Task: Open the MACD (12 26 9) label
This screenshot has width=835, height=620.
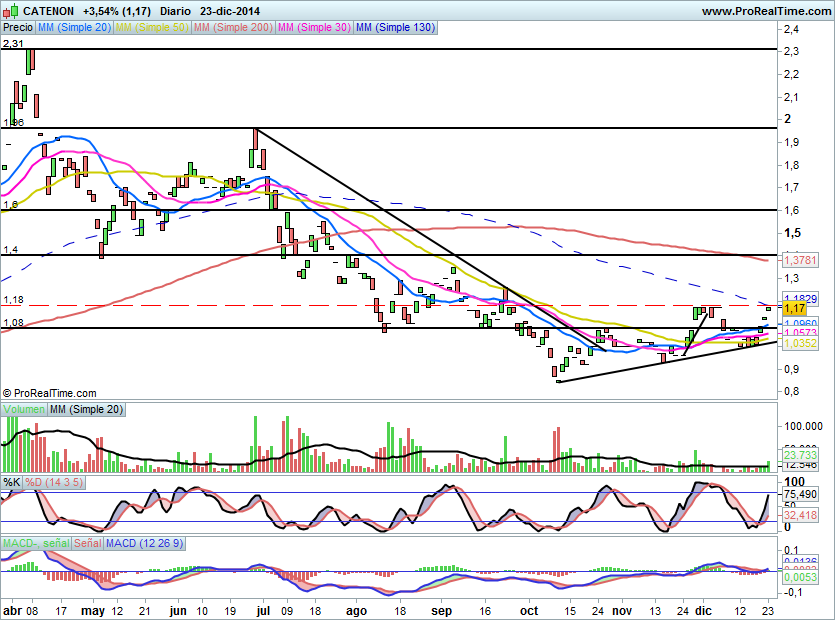Action: (144, 543)
